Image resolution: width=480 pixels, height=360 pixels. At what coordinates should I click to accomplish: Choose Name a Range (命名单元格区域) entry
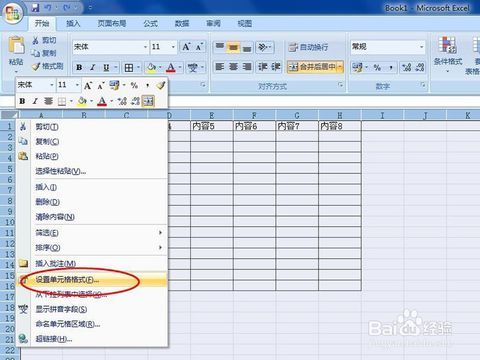(92, 324)
